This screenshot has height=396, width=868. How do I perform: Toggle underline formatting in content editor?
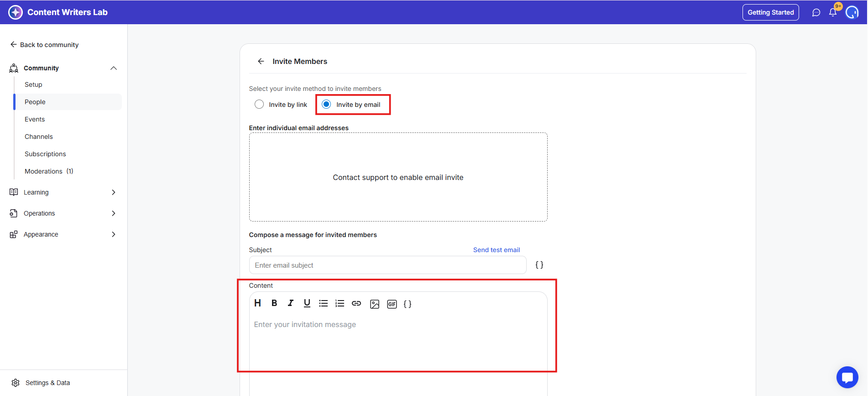tap(307, 303)
